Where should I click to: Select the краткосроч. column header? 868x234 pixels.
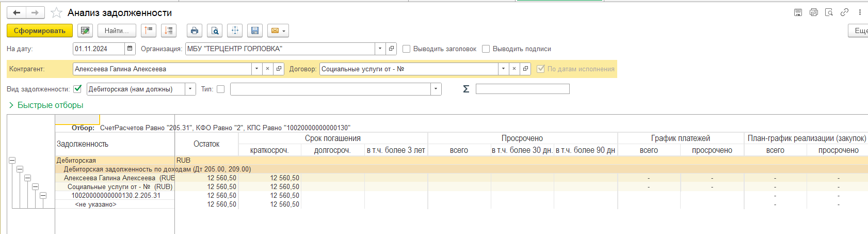[269, 150]
